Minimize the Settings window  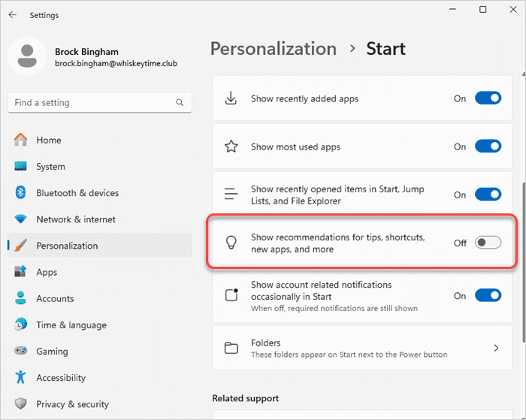[x=452, y=10]
